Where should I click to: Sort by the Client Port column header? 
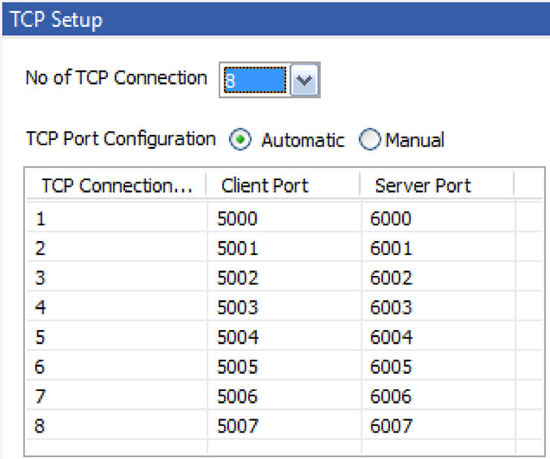[283, 185]
